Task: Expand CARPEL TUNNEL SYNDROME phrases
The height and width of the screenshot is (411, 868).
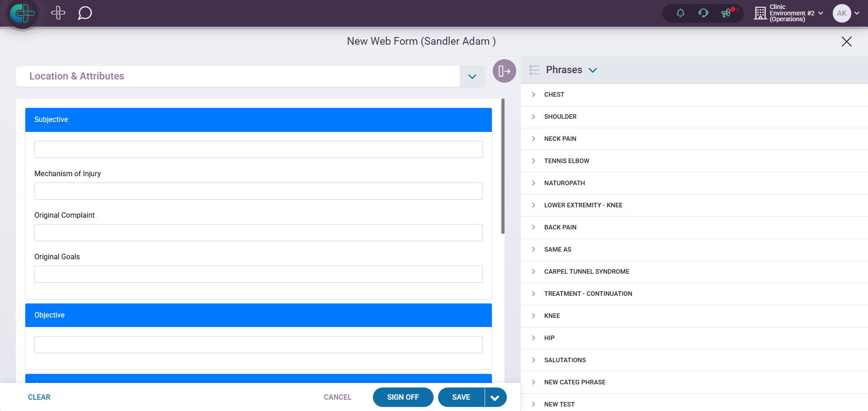Action: point(533,271)
